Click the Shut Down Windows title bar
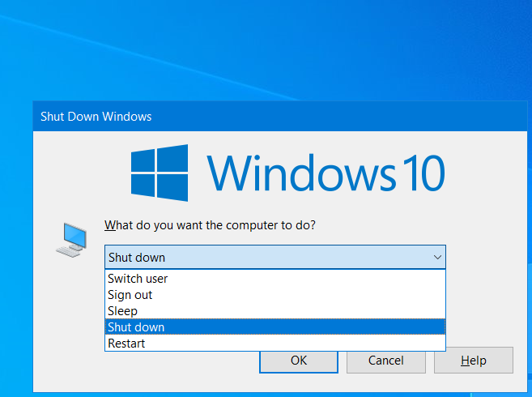 point(280,116)
